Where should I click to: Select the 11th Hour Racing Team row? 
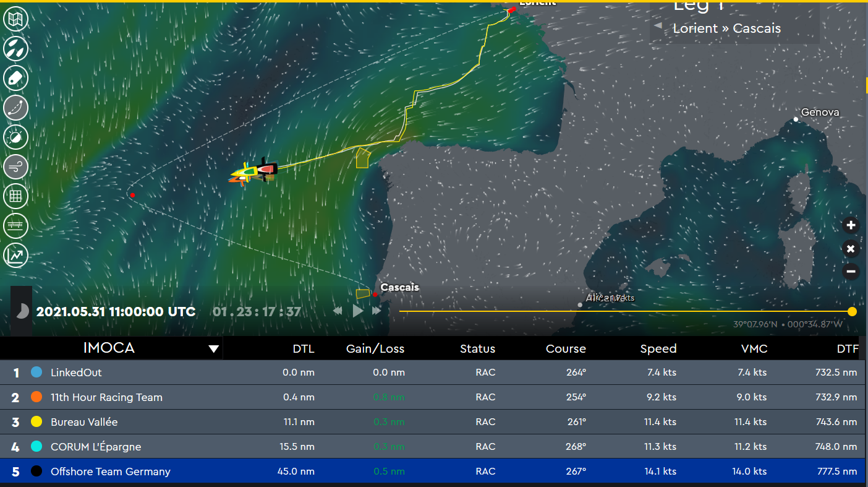433,397
